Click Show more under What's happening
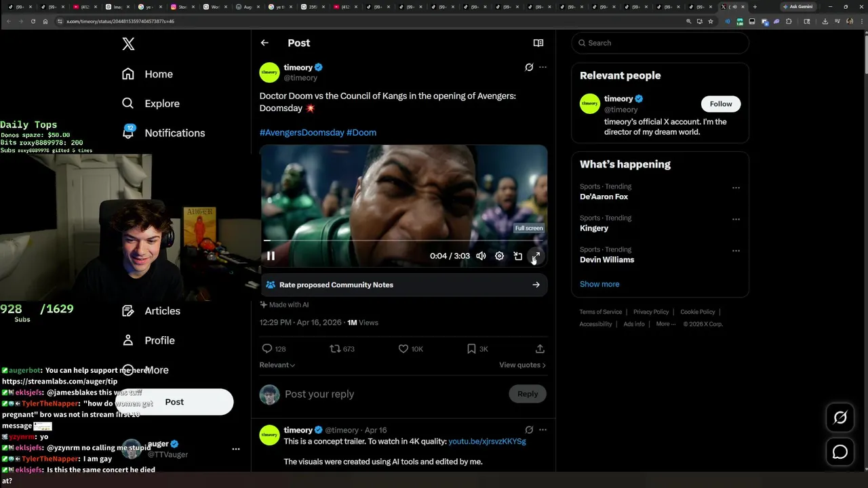This screenshot has width=868, height=488. (599, 284)
